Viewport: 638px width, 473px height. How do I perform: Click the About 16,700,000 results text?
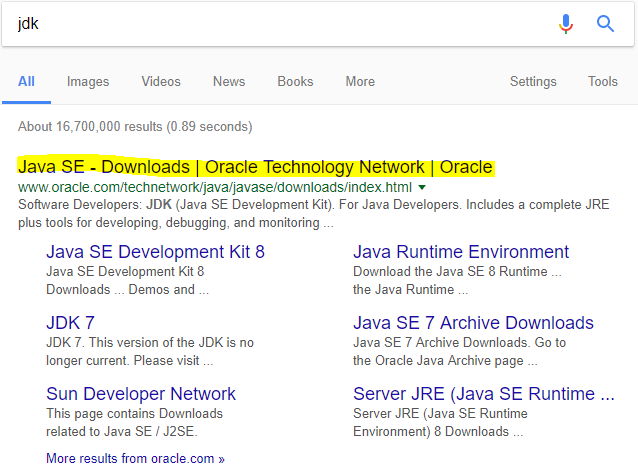135,127
